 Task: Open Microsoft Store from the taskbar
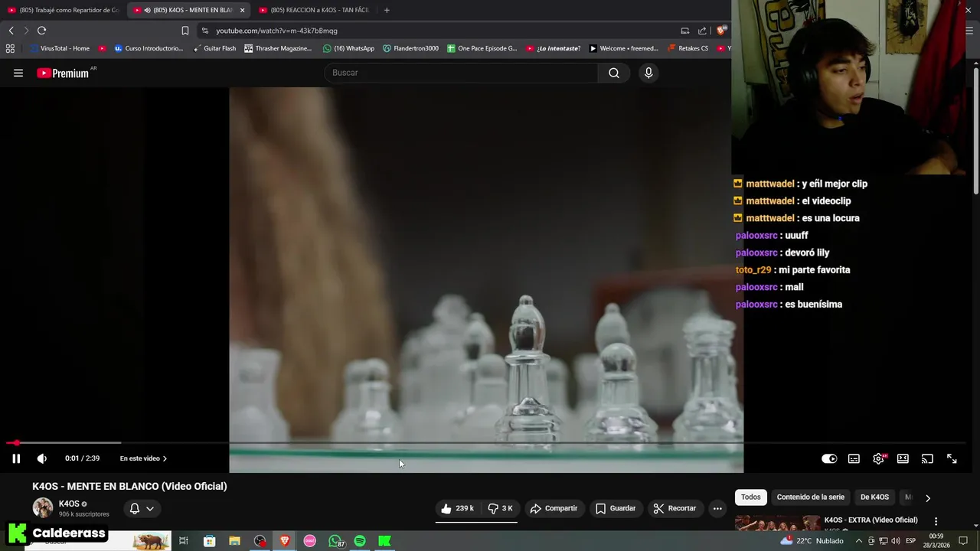pos(209,541)
